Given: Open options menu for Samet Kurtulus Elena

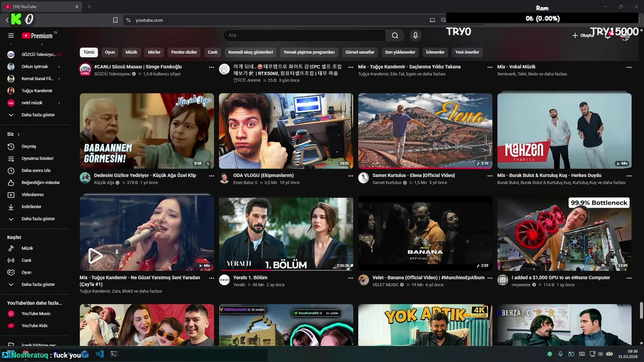Looking at the screenshot, I should (x=490, y=176).
